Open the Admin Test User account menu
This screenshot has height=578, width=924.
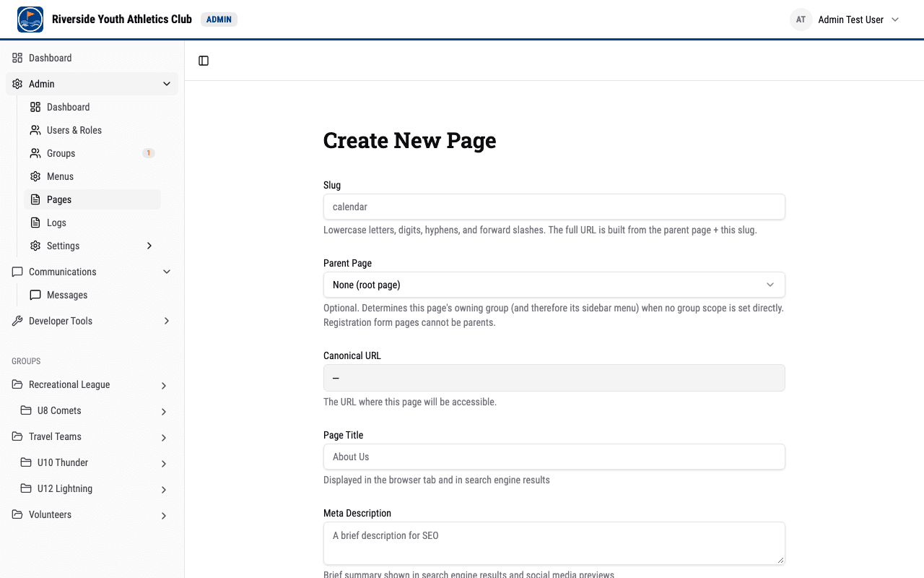[x=845, y=20]
